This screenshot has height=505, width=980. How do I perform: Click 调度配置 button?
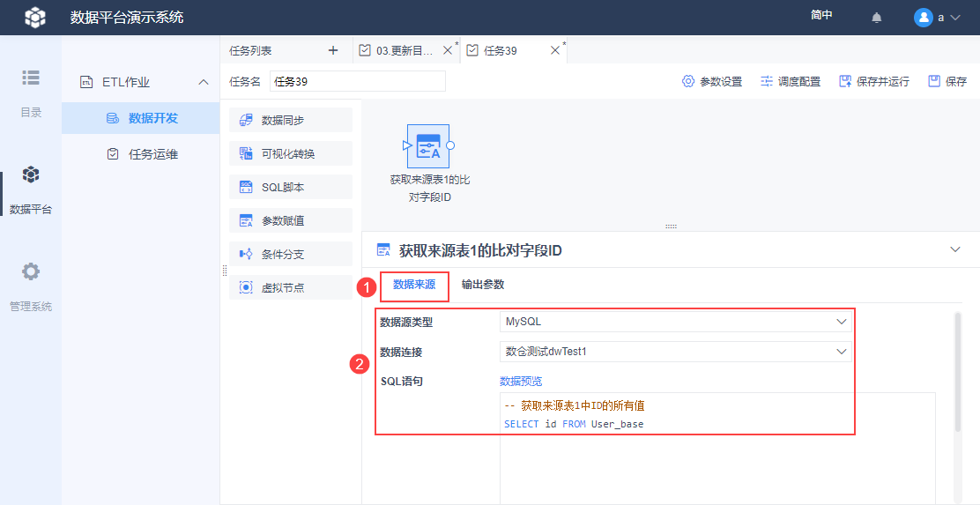790,81
